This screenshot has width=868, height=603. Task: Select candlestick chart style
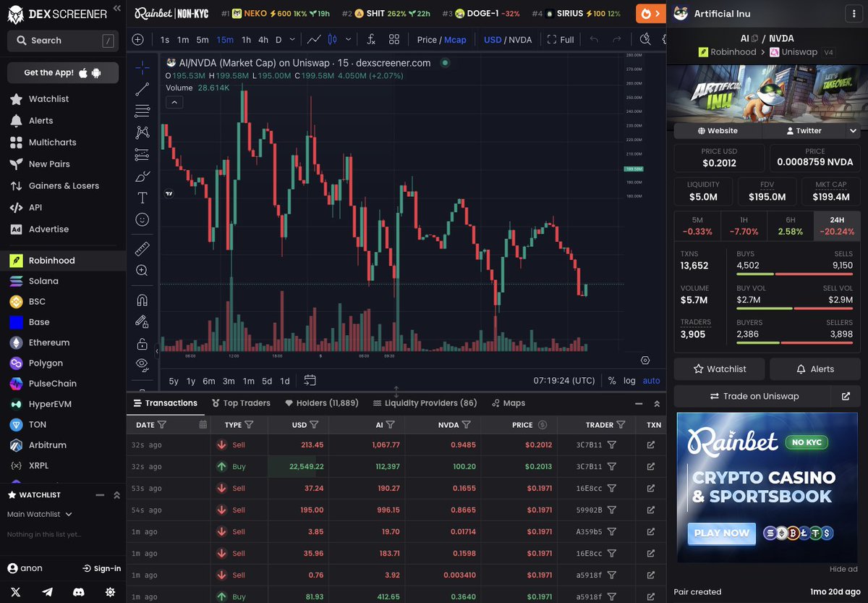click(333, 40)
